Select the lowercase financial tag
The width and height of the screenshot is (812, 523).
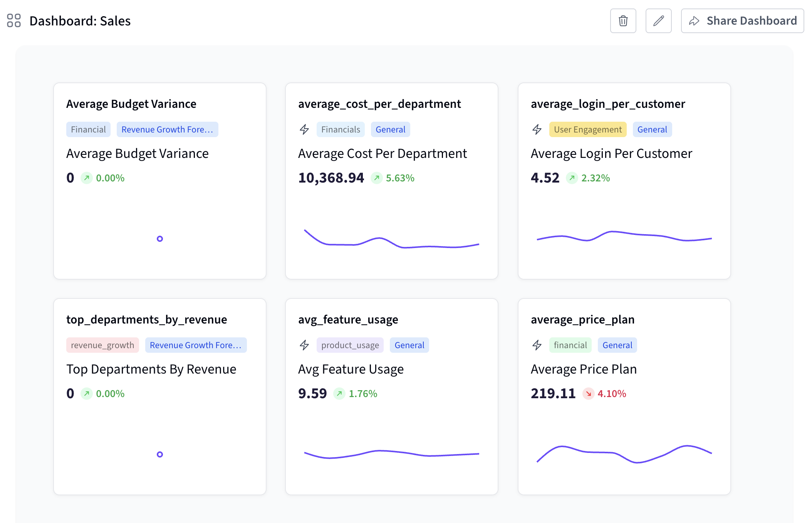[x=570, y=345]
